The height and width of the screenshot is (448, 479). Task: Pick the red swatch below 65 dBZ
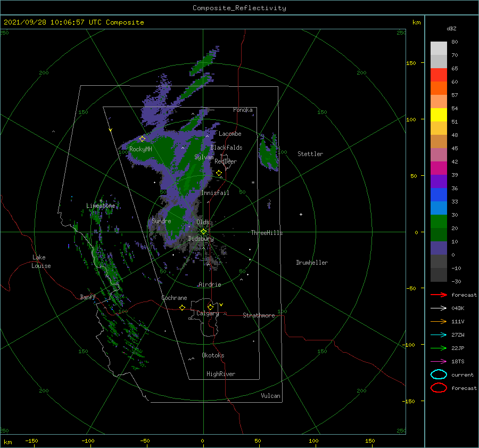point(439,75)
